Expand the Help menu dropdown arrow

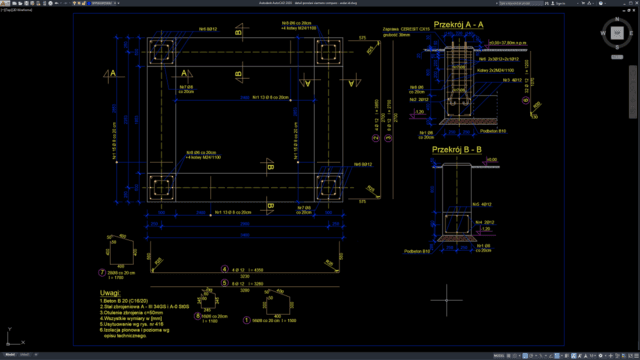coord(605,3)
